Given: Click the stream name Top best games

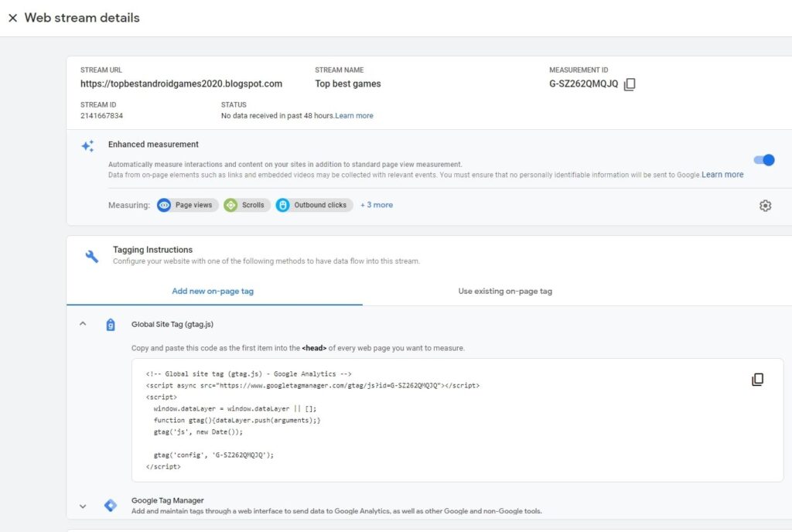Looking at the screenshot, I should point(348,84).
